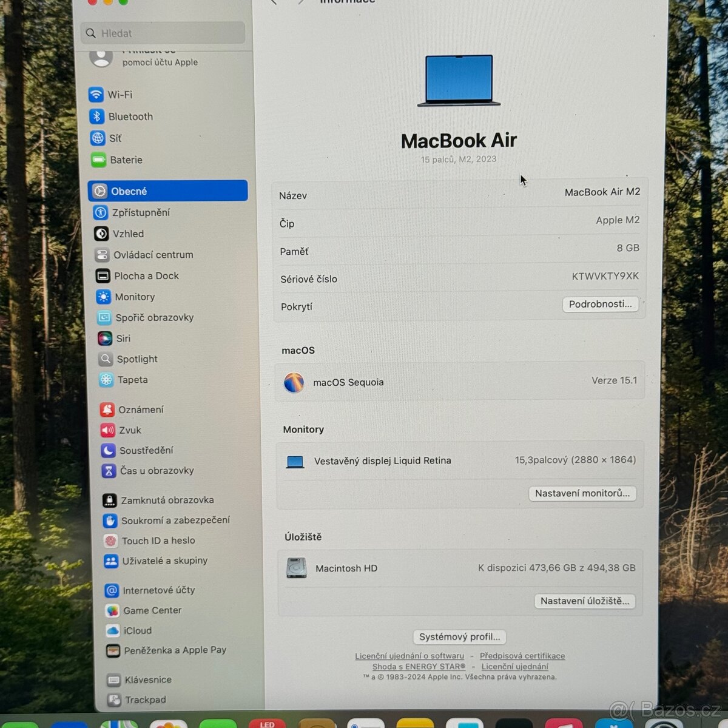The width and height of the screenshot is (728, 728).
Task: Select the Klávesnice keyboard icon
Action: tap(113, 679)
